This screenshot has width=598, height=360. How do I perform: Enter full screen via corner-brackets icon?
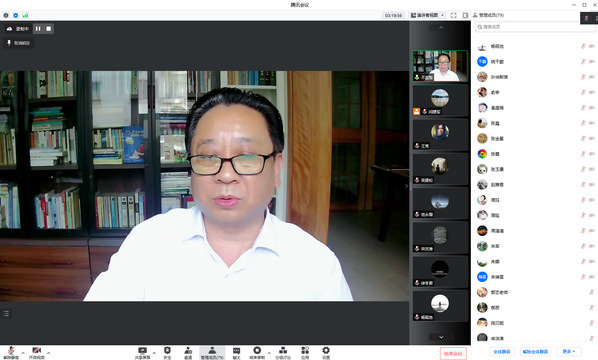pyautogui.click(x=453, y=15)
